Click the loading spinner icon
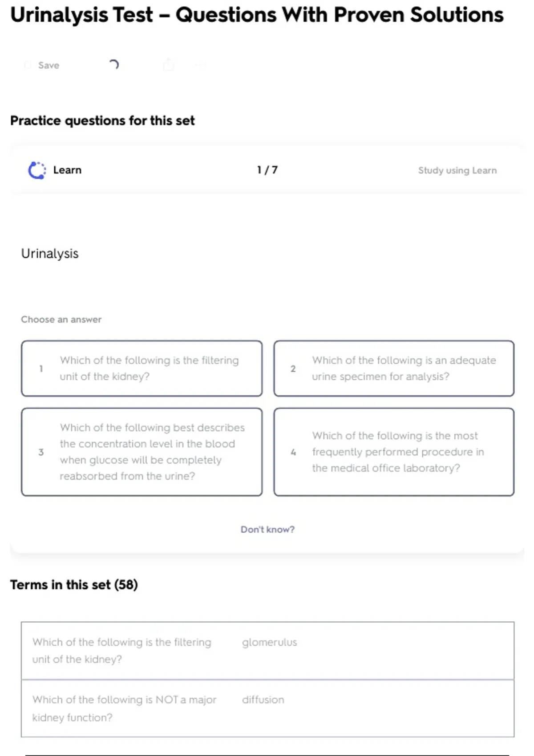The image size is (534, 756). click(x=114, y=65)
